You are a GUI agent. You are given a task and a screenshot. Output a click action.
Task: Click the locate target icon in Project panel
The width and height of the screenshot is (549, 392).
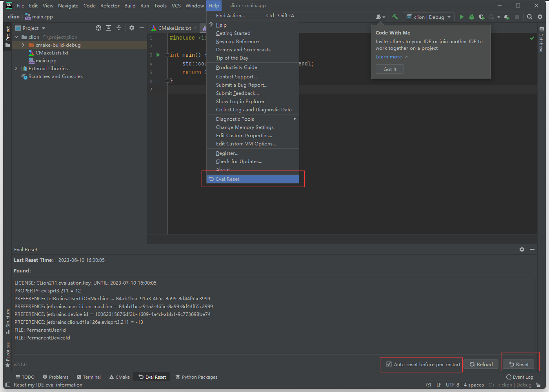(x=98, y=28)
